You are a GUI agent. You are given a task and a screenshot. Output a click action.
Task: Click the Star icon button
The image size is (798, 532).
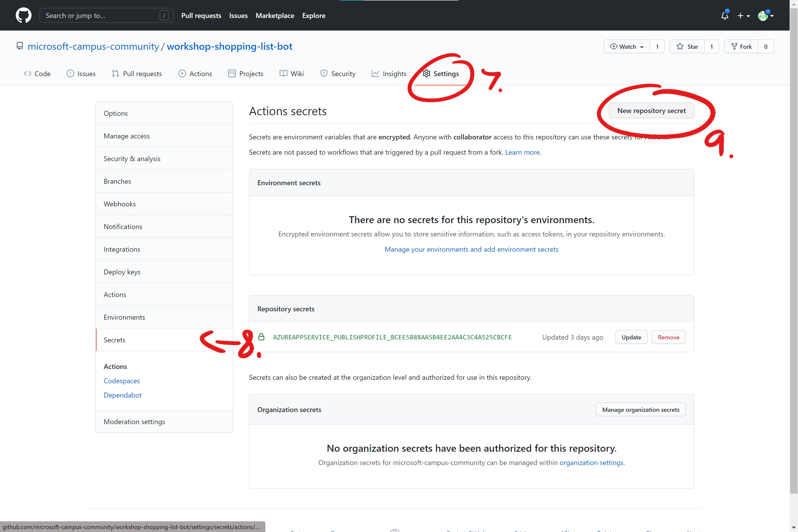687,47
